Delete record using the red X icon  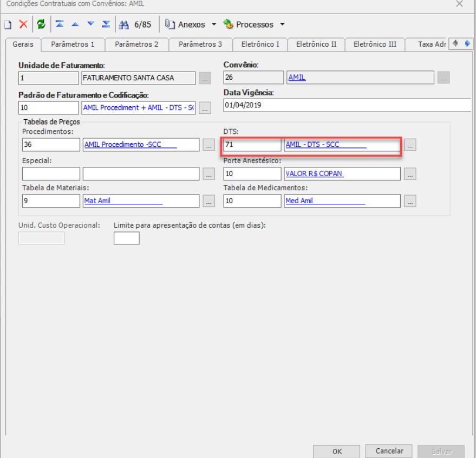click(23, 24)
